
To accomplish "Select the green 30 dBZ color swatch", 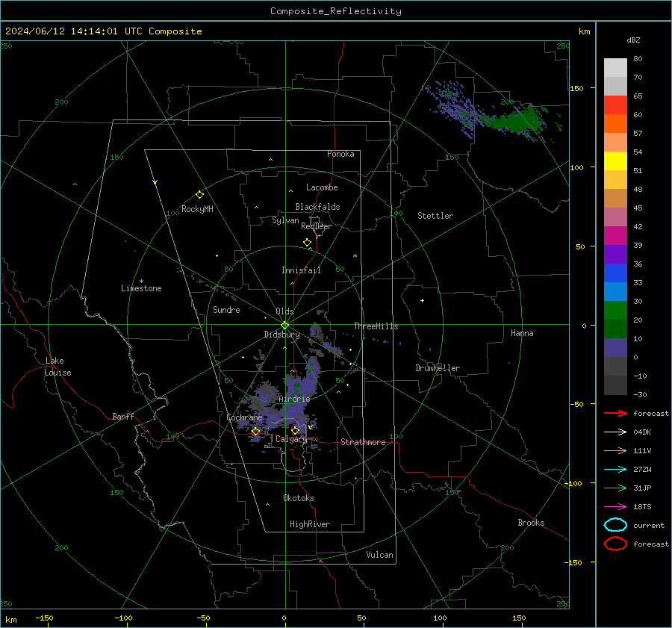I will click(615, 311).
